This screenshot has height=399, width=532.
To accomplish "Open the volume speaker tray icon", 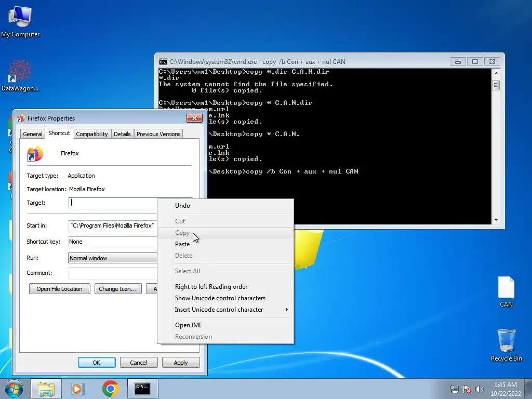I will (x=479, y=389).
